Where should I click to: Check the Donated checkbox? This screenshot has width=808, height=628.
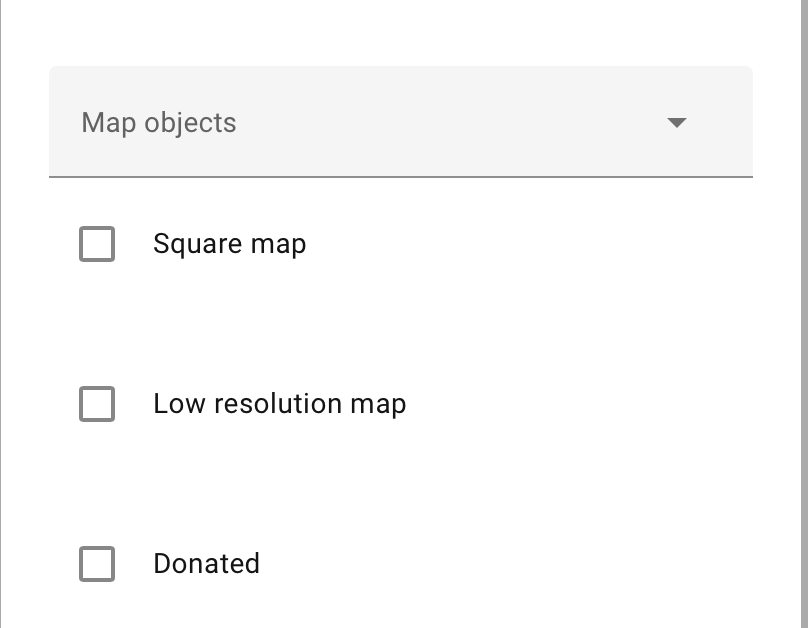coord(97,564)
